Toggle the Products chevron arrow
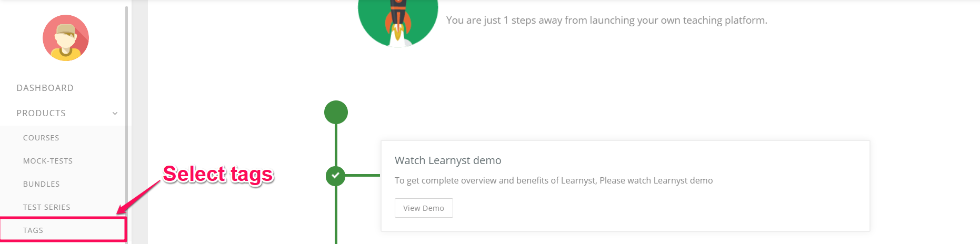The image size is (980, 244). tap(115, 114)
